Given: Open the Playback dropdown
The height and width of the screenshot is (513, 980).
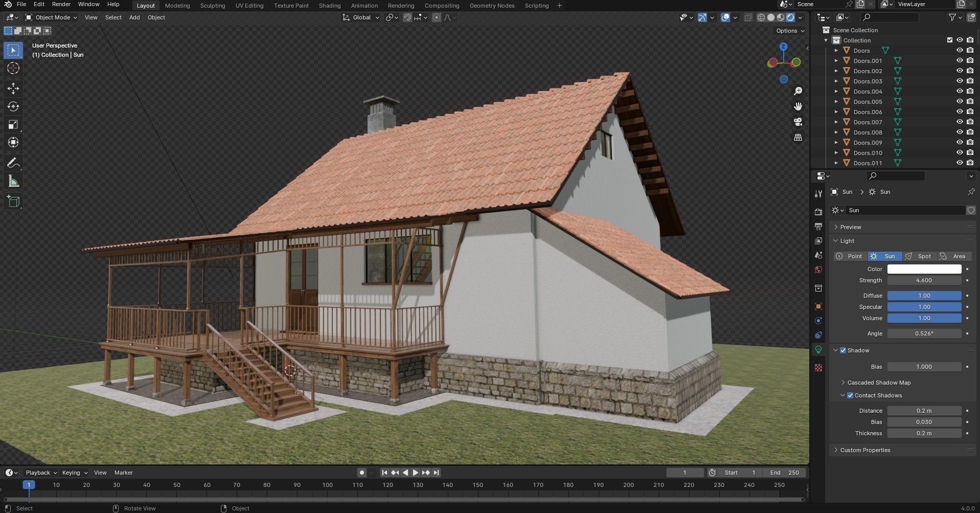Looking at the screenshot, I should point(40,473).
